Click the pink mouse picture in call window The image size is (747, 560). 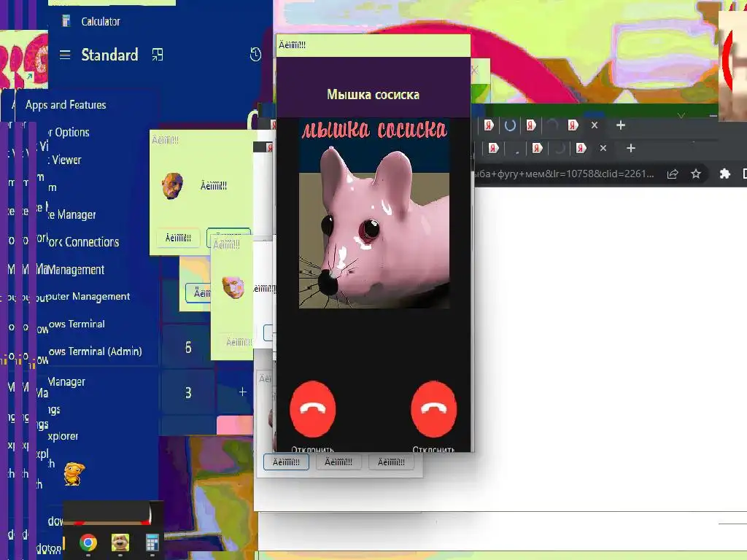point(374,214)
